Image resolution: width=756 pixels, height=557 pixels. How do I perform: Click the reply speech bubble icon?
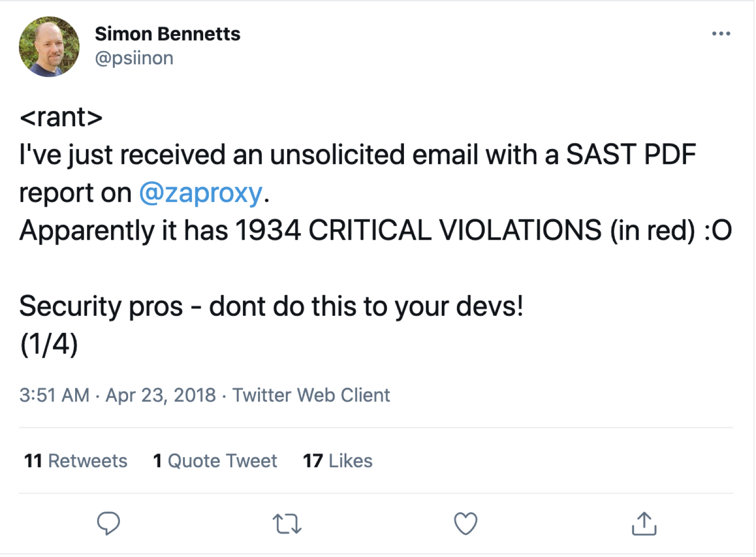coord(108,523)
